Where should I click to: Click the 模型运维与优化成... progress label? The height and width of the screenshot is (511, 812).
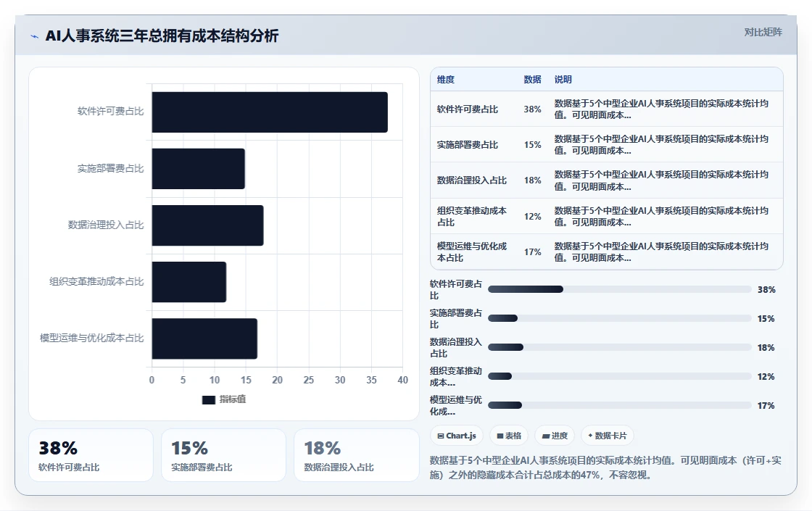[x=456, y=405]
